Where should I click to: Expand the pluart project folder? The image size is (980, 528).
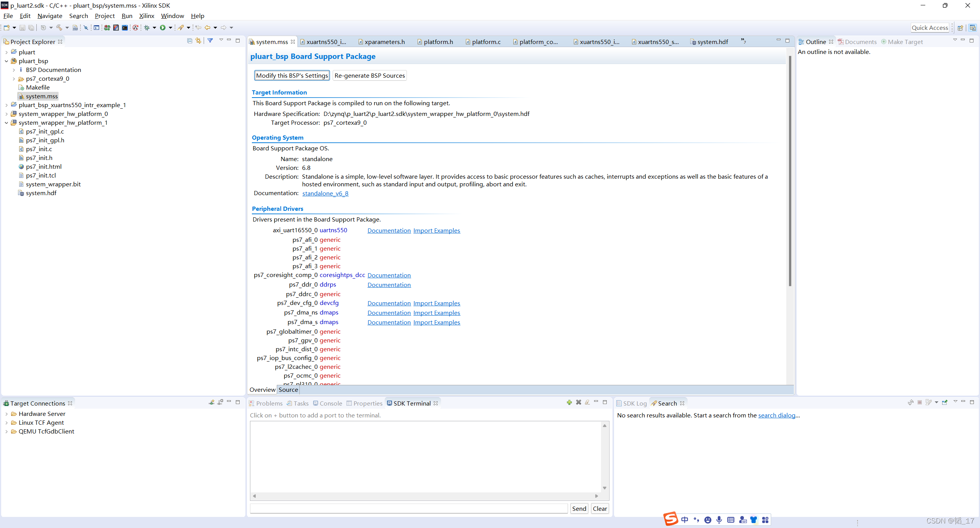point(7,52)
